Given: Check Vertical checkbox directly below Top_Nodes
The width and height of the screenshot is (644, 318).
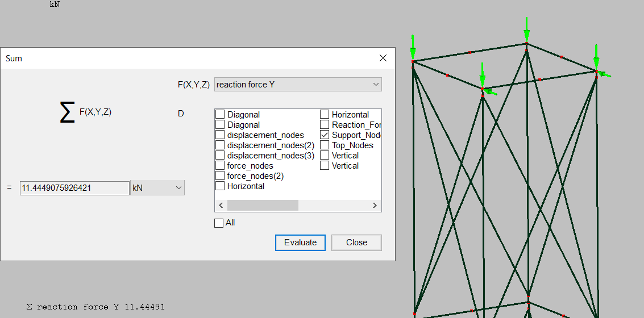Looking at the screenshot, I should (x=325, y=156).
